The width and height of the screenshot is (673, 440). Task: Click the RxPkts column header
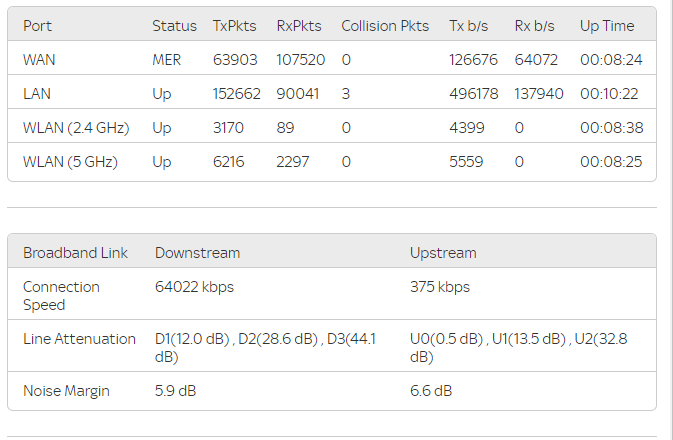[x=298, y=26]
